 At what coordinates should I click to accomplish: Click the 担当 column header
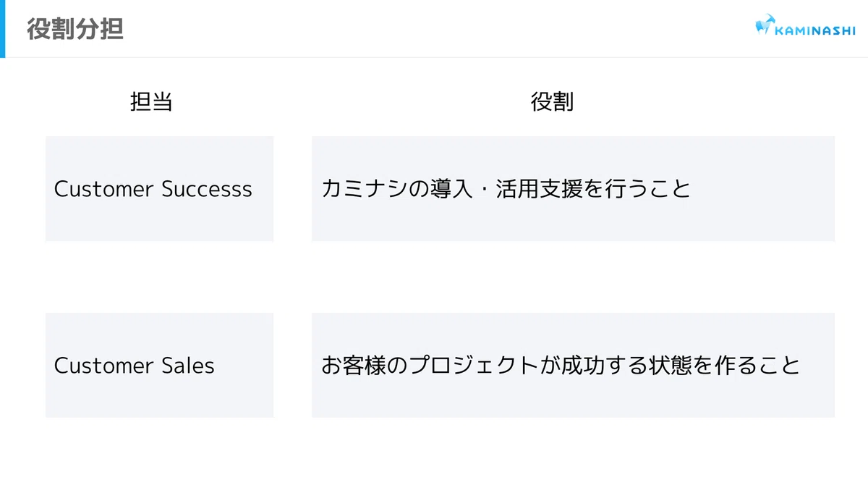(151, 102)
